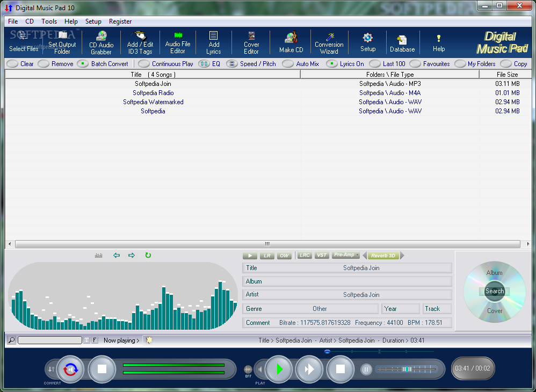Screen dimensions: 536x392
Task: Click the playback position seek bar
Action: pos(379,351)
